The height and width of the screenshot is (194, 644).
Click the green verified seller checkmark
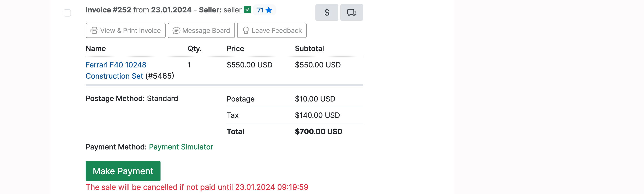[247, 10]
